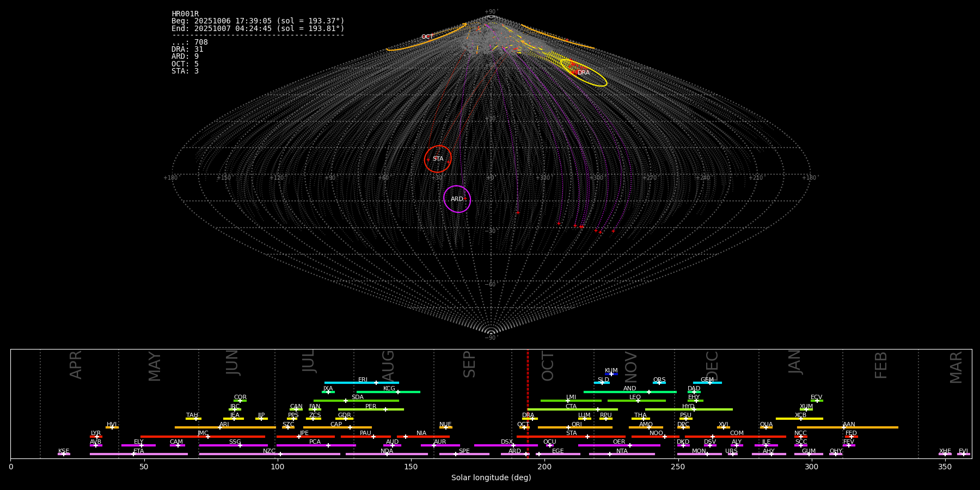Click the CAP shower bar in timeline
This screenshot has width=980, height=490.
[337, 427]
